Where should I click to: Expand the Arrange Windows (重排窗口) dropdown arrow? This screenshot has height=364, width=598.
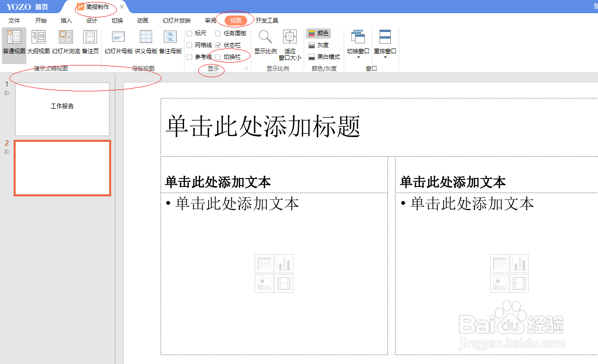tap(385, 57)
